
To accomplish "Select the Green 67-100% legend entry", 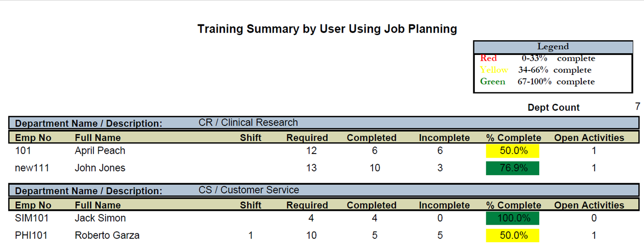I will (x=537, y=82).
